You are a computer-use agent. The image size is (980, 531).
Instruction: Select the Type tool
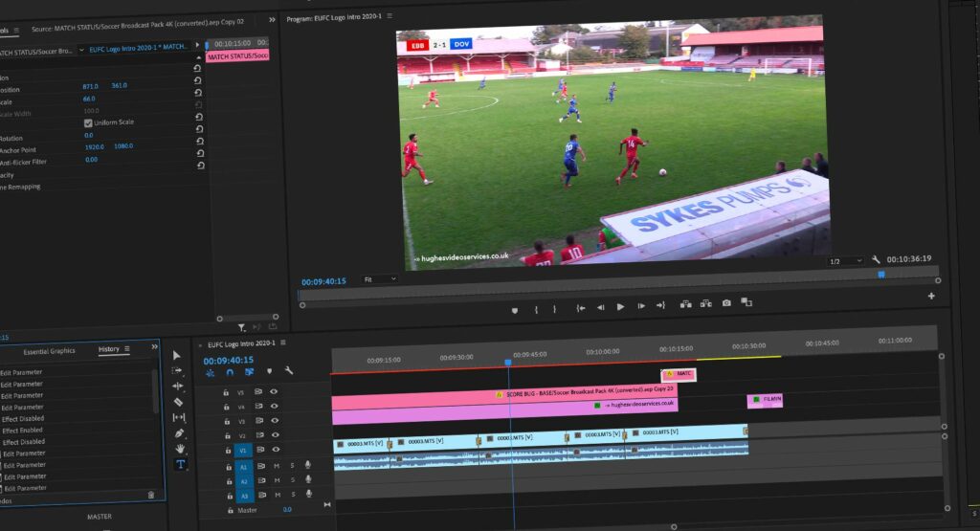180,464
